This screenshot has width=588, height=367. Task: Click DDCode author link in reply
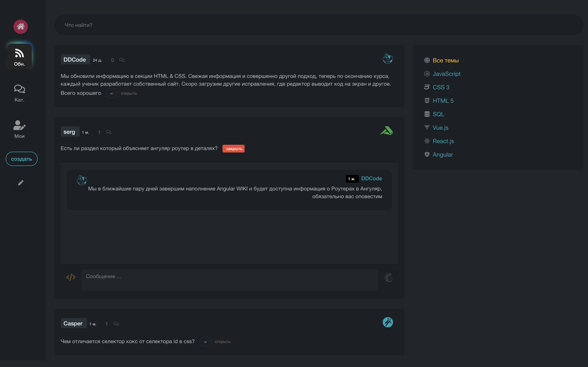click(x=372, y=178)
